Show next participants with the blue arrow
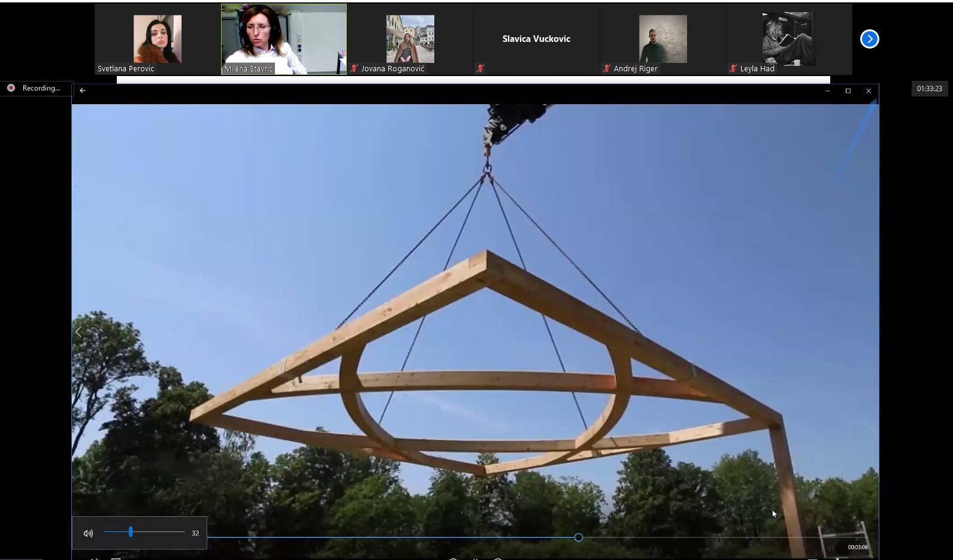 coord(869,39)
